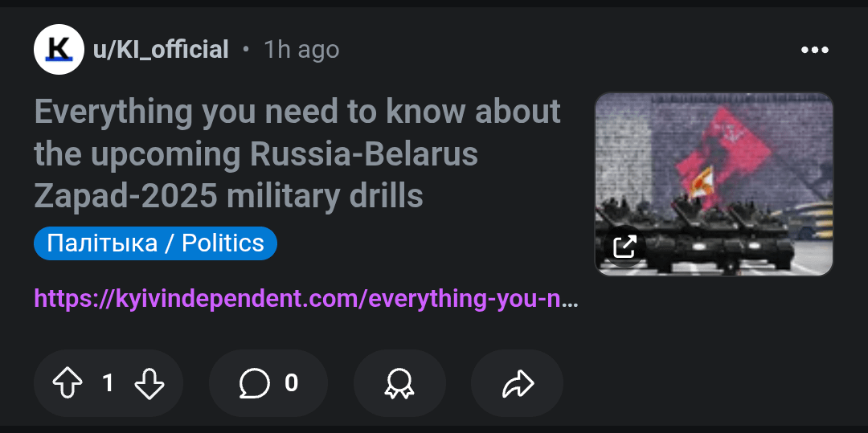This screenshot has width=868, height=433.
Task: Click the 'Russia-Belarus' text in the headline
Action: click(x=364, y=154)
